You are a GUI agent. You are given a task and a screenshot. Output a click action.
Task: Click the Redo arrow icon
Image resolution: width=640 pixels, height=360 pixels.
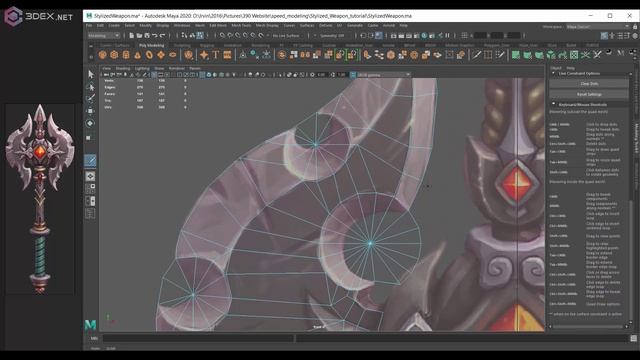(x=162, y=36)
